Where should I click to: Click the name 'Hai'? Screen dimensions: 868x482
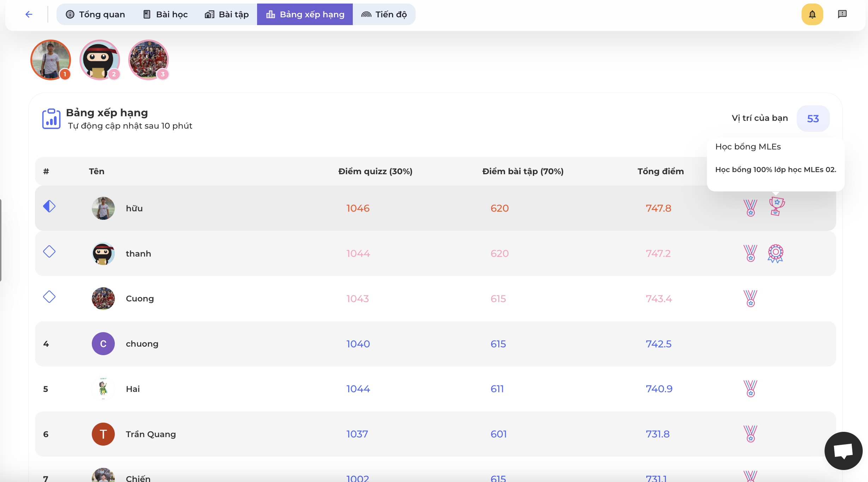pyautogui.click(x=133, y=389)
